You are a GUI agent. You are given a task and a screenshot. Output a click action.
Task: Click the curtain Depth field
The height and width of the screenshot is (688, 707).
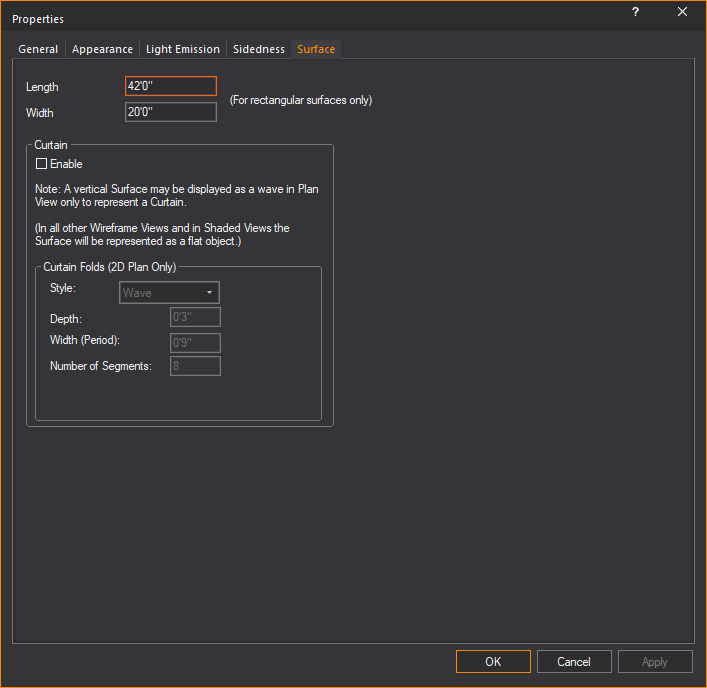point(195,318)
